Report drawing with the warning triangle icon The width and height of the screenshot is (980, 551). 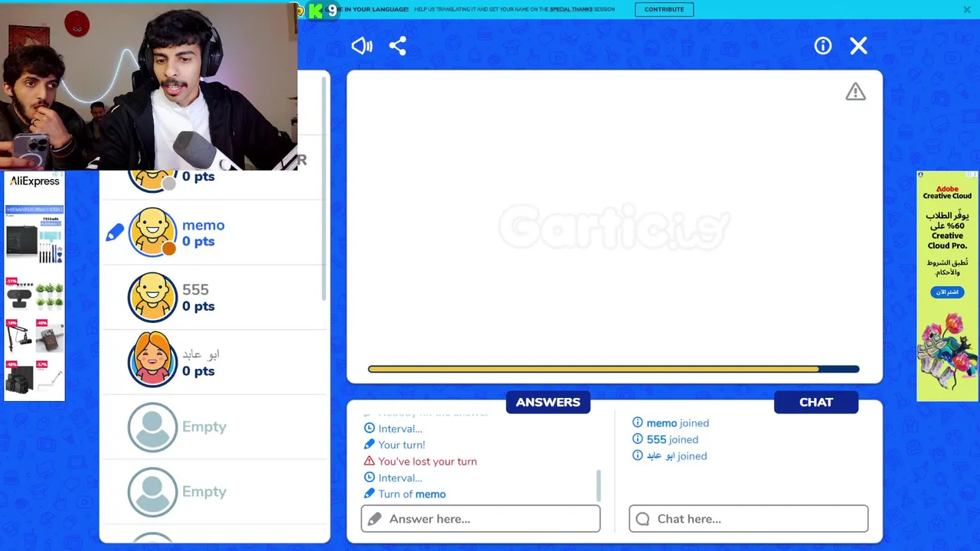pos(855,92)
